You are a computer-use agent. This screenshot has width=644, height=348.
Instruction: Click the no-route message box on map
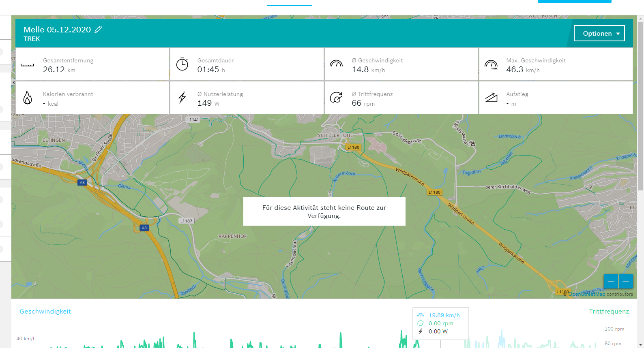click(324, 211)
